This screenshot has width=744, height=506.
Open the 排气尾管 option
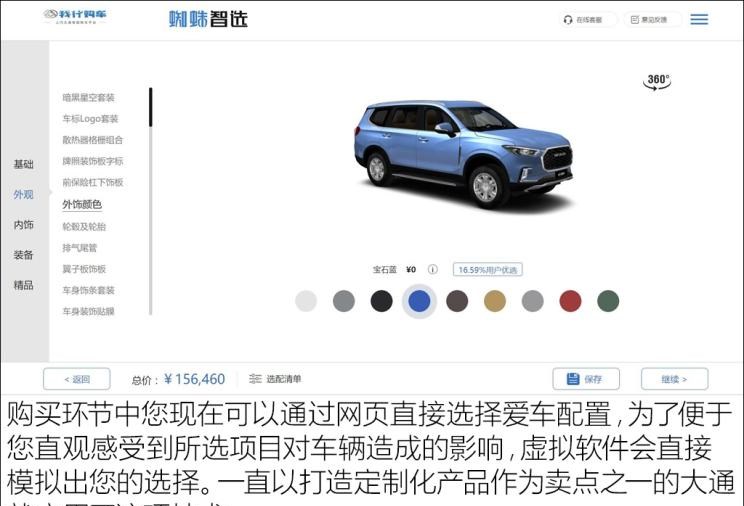pyautogui.click(x=80, y=248)
